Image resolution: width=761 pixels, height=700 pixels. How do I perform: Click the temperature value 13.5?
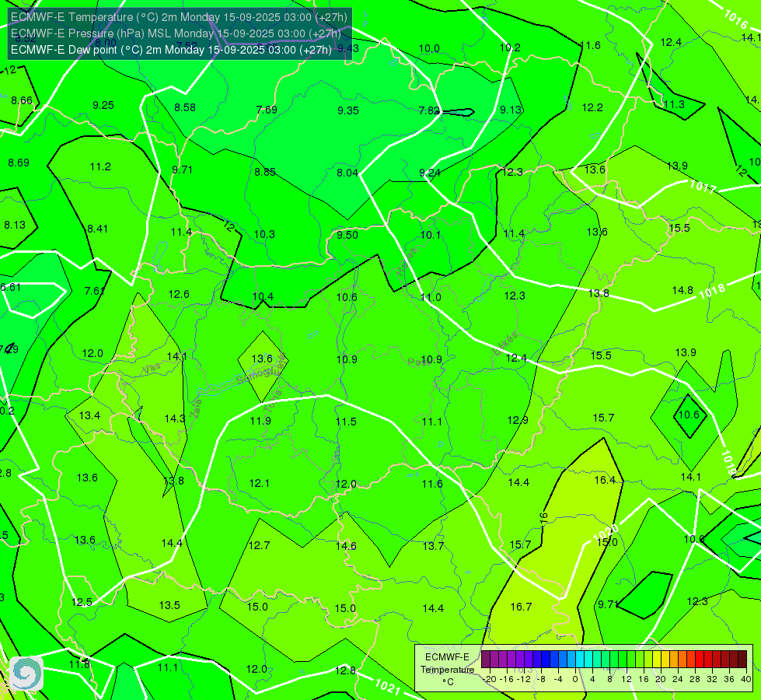click(x=169, y=605)
